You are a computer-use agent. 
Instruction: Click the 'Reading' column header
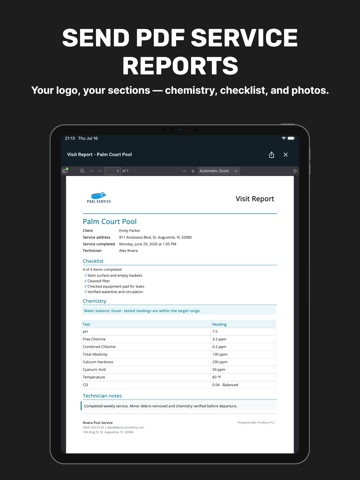(x=219, y=324)
